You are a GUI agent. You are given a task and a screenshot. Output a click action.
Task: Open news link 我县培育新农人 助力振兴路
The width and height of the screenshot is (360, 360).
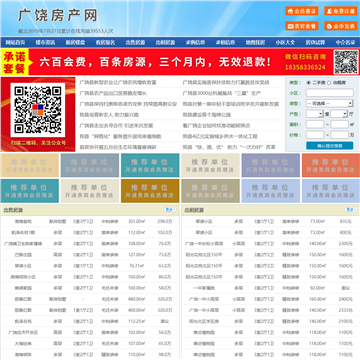[x=109, y=115]
